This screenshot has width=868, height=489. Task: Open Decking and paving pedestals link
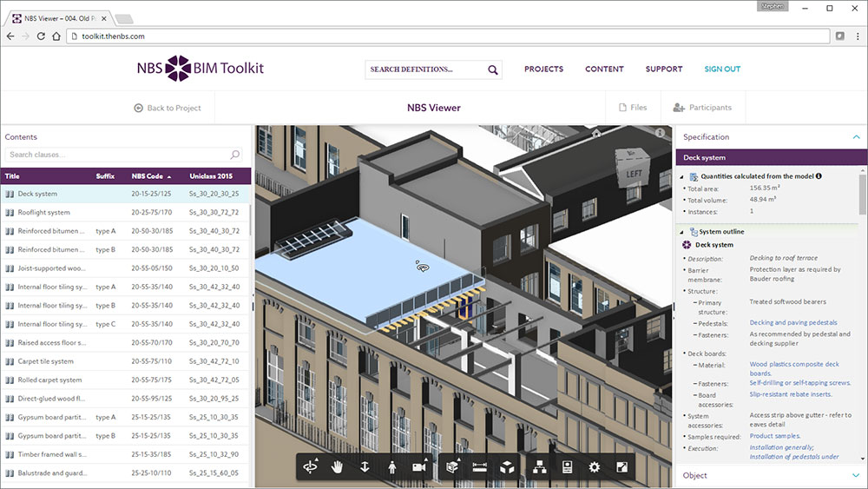coord(793,322)
